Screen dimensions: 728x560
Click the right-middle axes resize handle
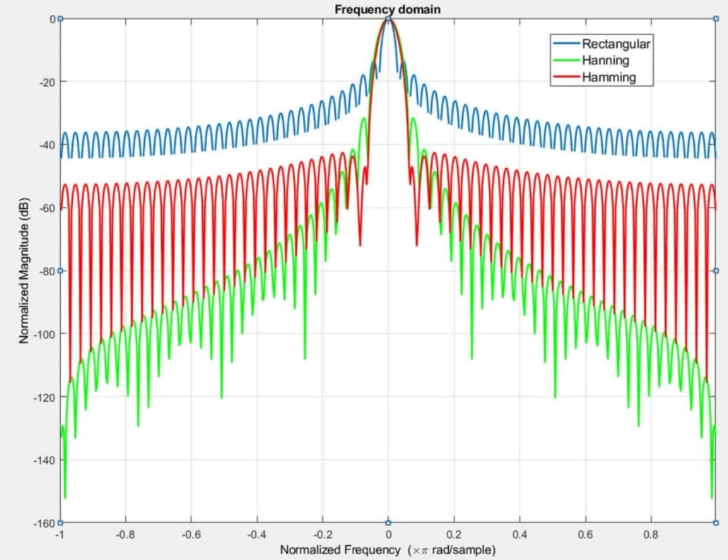716,270
